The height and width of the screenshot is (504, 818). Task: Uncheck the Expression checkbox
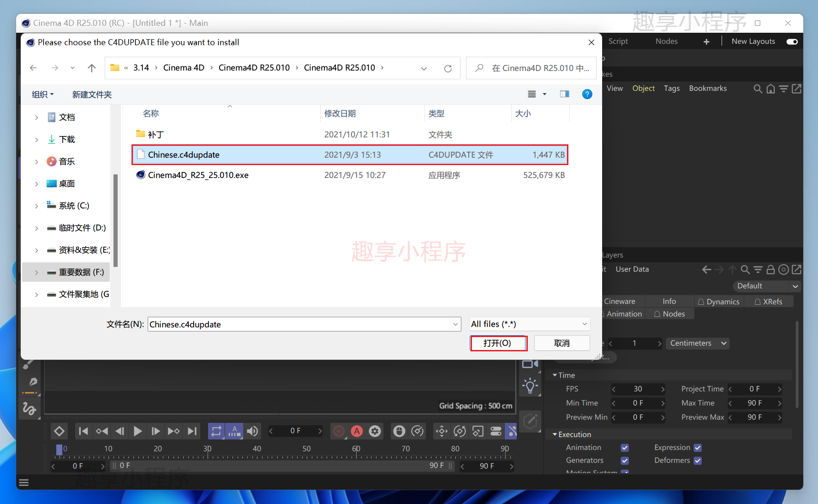pyautogui.click(x=698, y=448)
